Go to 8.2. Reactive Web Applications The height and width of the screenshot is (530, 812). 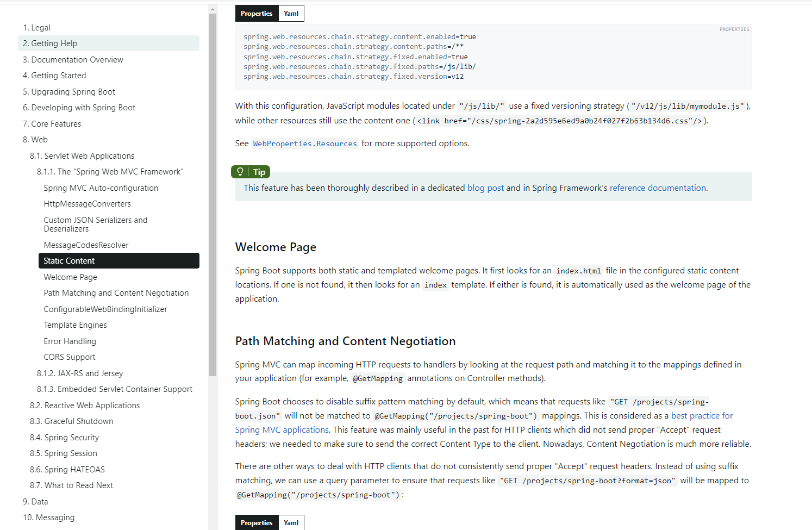tap(85, 406)
